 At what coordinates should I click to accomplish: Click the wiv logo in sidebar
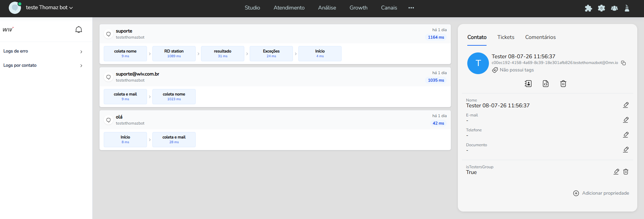(8, 30)
